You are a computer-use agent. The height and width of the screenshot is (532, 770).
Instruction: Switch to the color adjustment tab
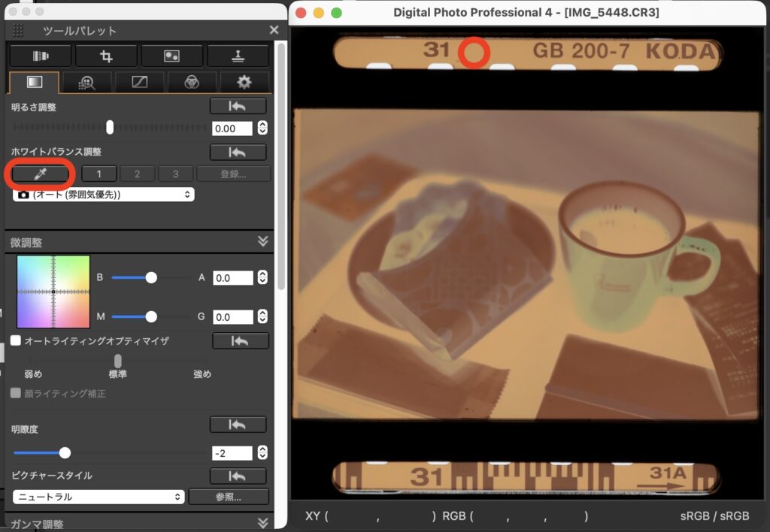(193, 82)
